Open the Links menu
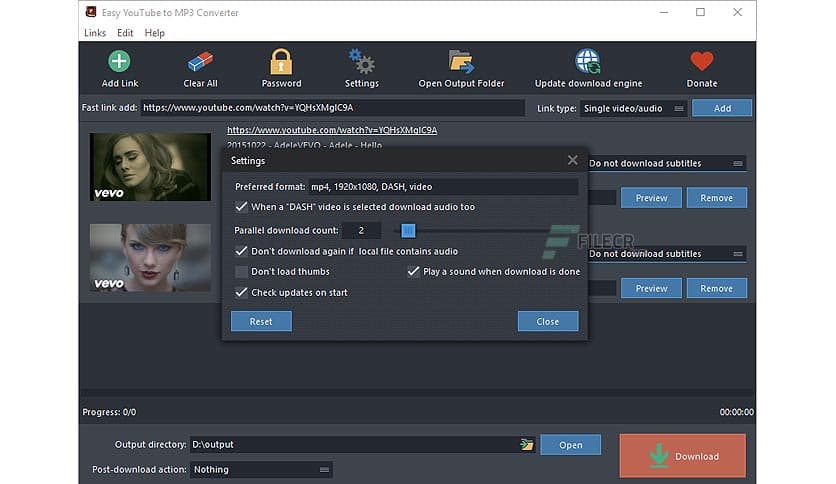Image resolution: width=836 pixels, height=484 pixels. (95, 33)
